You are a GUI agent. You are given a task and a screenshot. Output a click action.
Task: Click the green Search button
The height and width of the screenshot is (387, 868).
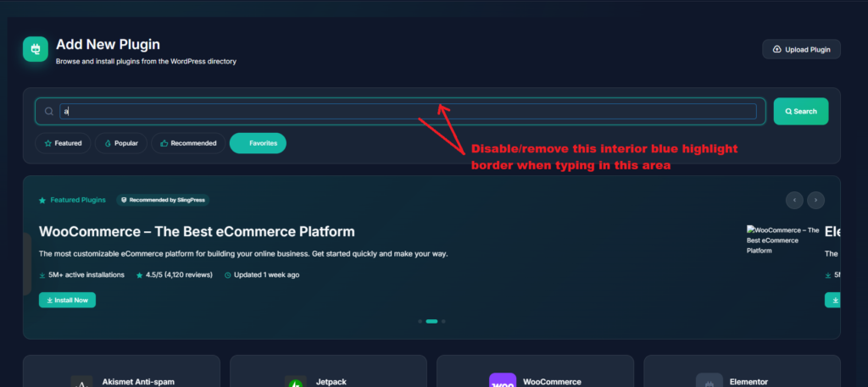(x=800, y=111)
